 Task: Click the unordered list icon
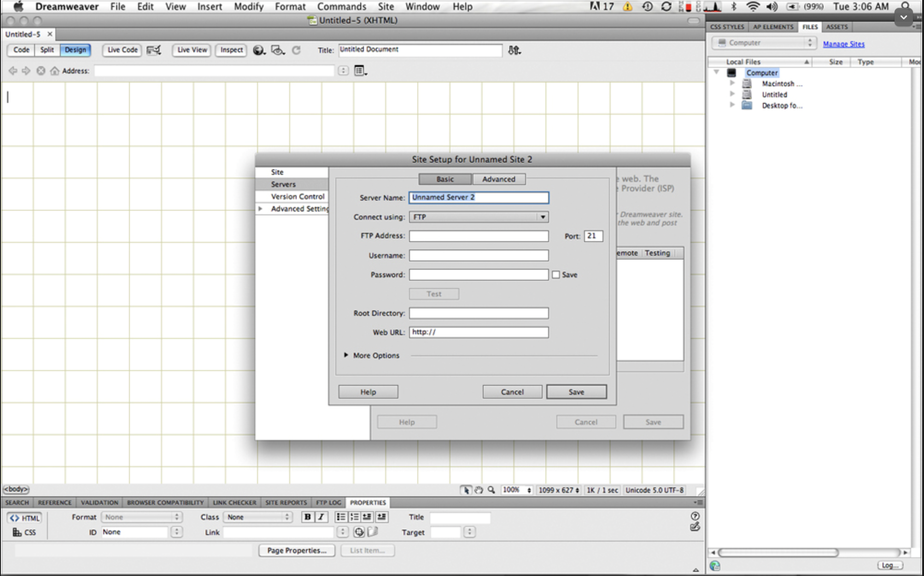[x=341, y=517]
